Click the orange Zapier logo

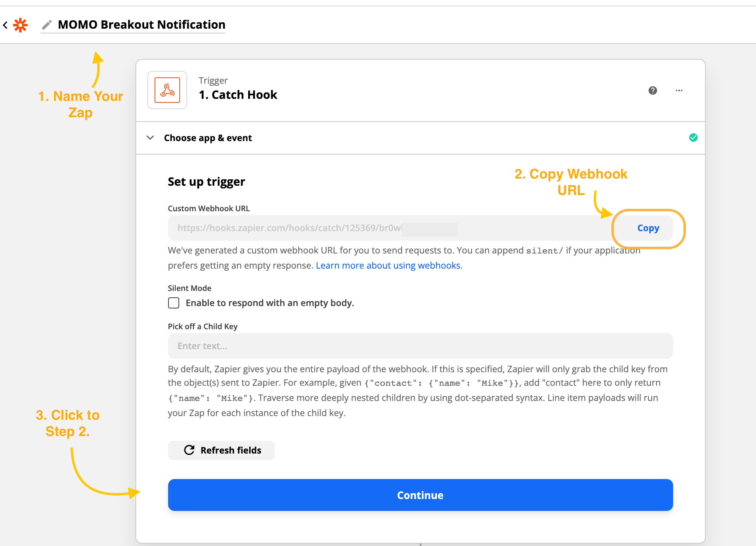coord(20,25)
